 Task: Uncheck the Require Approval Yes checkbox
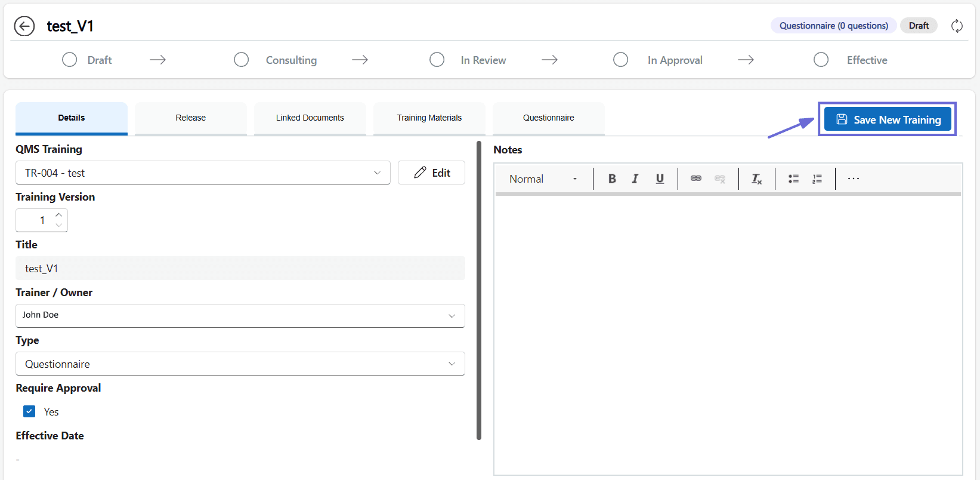tap(29, 411)
